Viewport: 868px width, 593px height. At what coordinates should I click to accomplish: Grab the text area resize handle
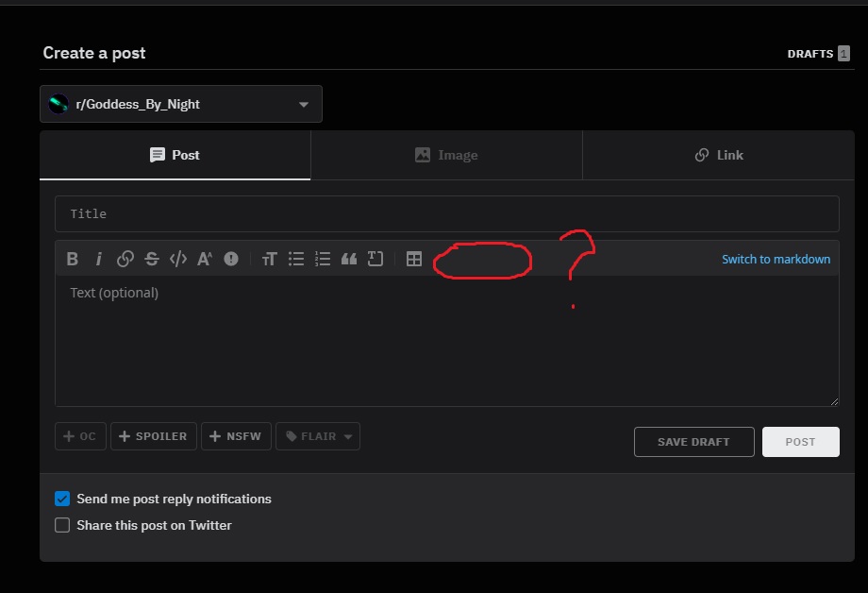coord(834,401)
